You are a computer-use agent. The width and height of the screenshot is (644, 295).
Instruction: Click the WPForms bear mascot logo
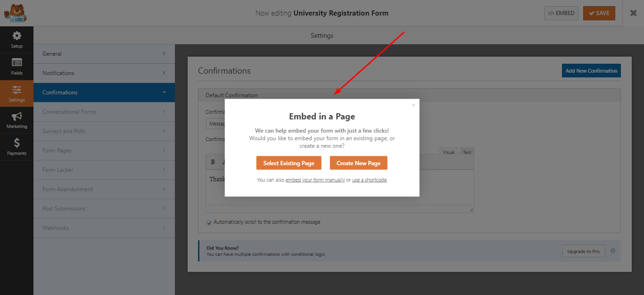[x=16, y=13]
